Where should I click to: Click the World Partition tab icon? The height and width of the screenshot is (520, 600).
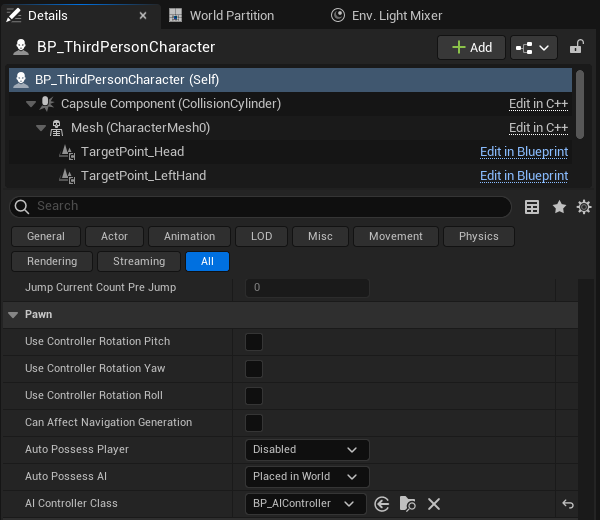(x=176, y=16)
